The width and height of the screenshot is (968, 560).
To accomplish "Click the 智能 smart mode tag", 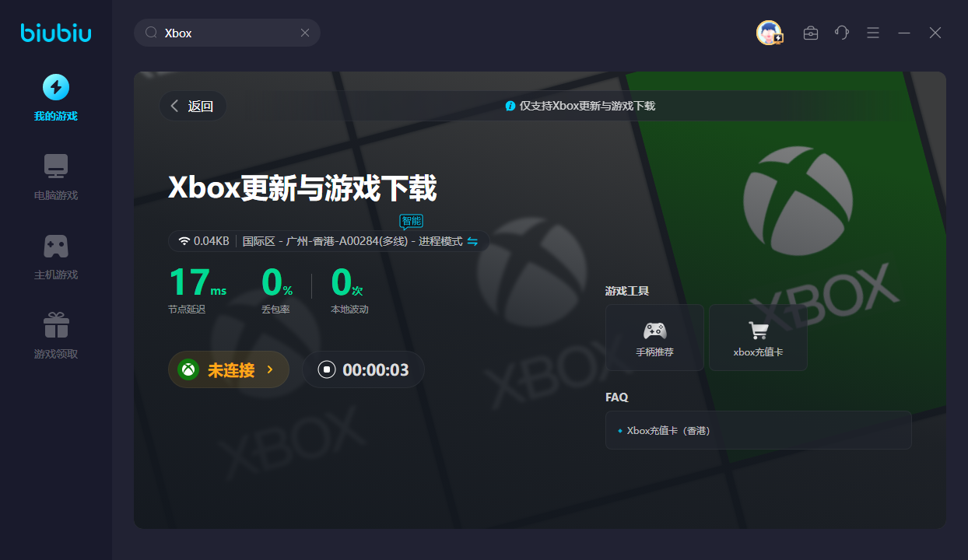I will point(412,221).
